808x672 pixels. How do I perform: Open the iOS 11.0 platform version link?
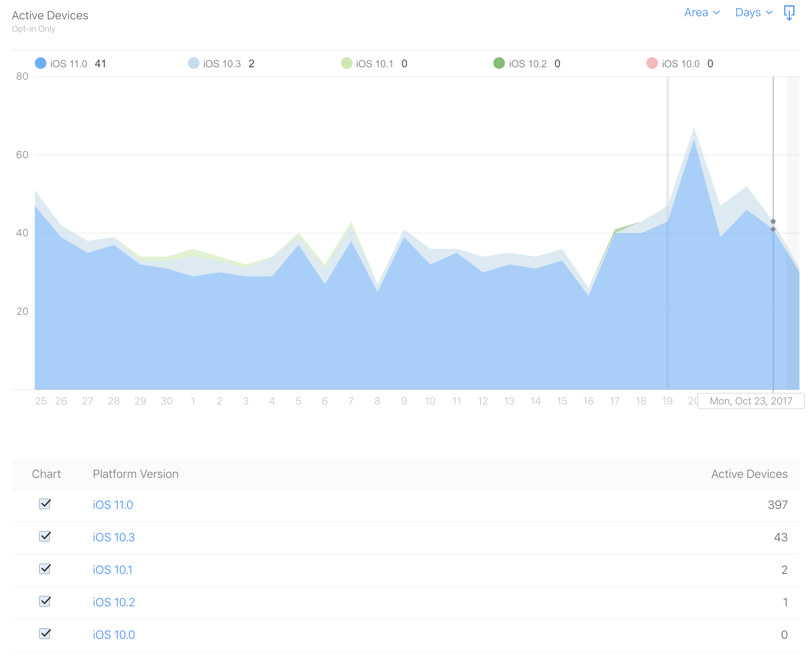[113, 505]
